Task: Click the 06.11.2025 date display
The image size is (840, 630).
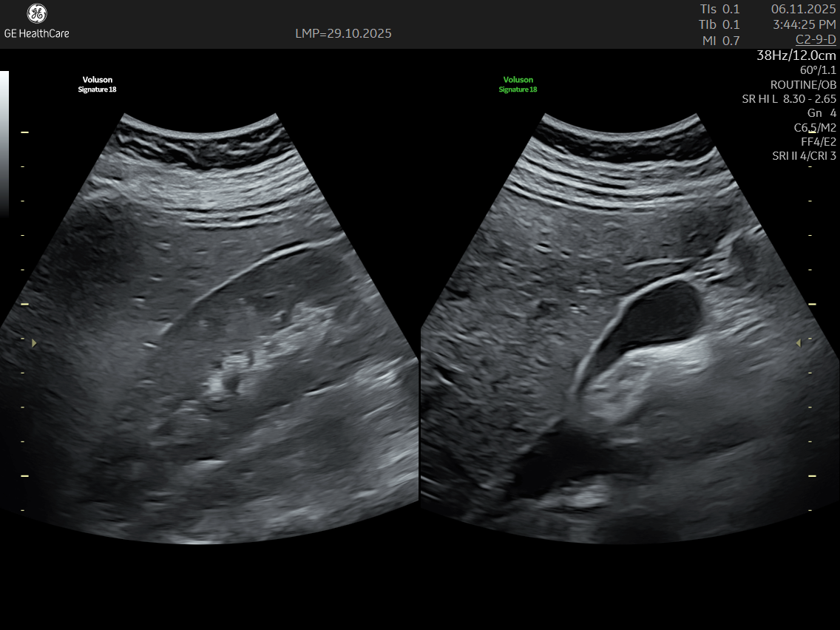Action: point(803,9)
